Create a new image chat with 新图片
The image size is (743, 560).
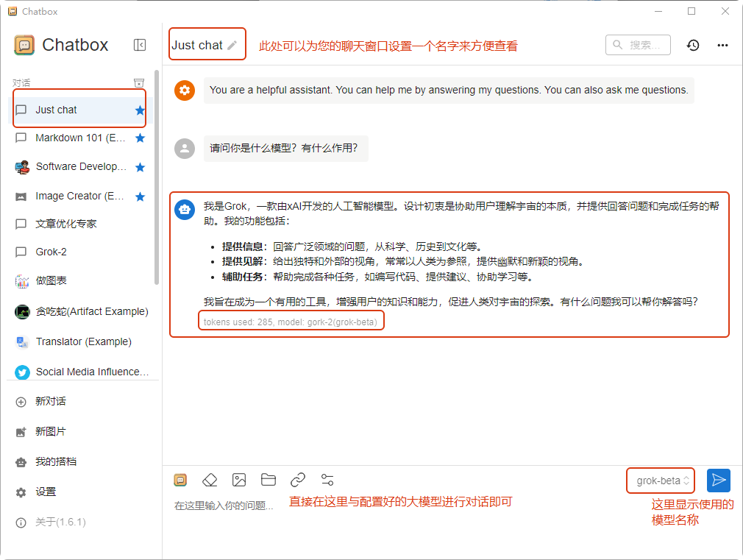tap(82, 431)
